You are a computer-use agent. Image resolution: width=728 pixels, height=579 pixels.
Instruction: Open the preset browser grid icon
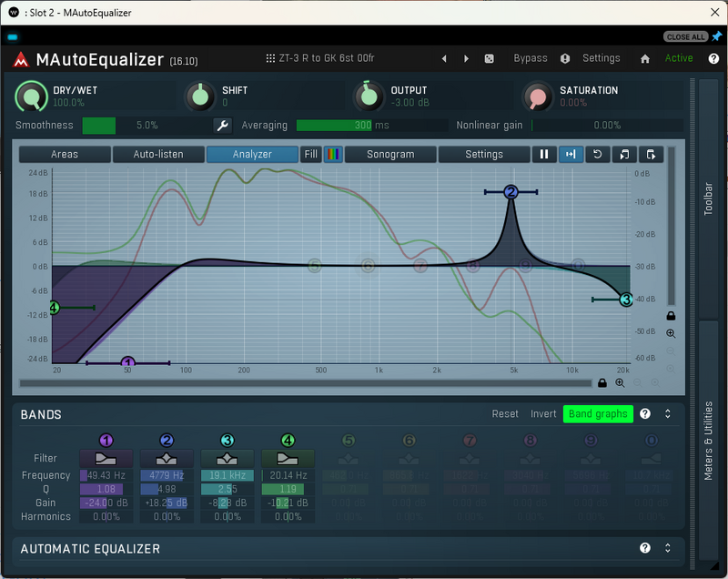270,58
